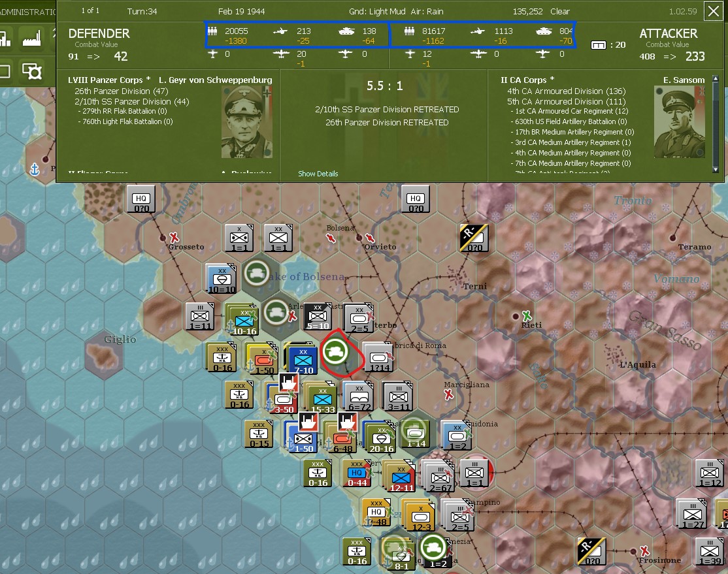
Task: Click defender artillery icon beside 213
Action: tap(280, 31)
